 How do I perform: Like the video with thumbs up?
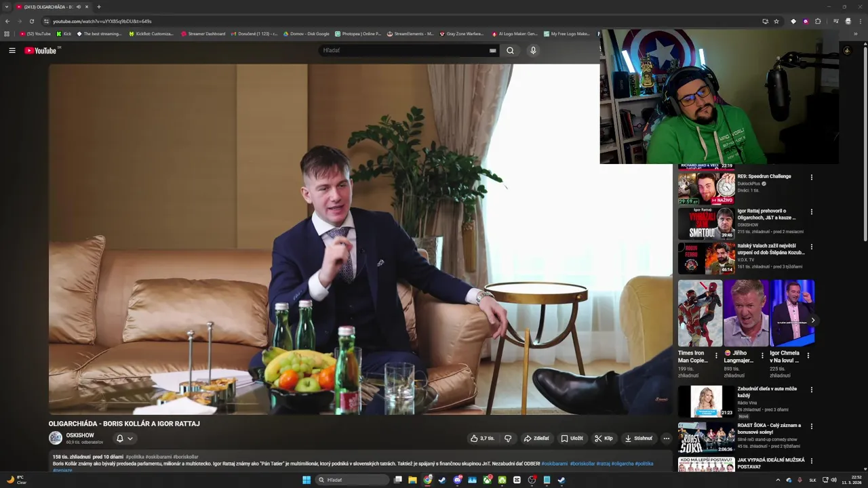[482, 439]
